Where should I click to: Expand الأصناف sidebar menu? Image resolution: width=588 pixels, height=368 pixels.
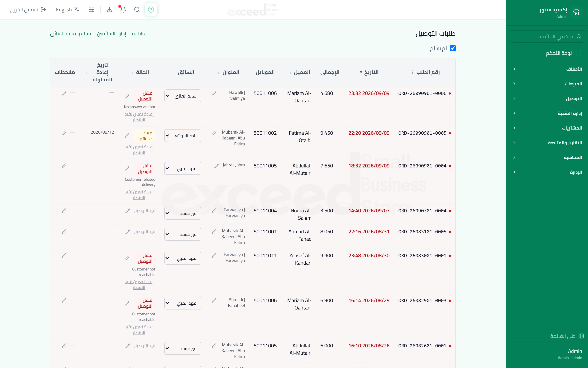(547, 69)
